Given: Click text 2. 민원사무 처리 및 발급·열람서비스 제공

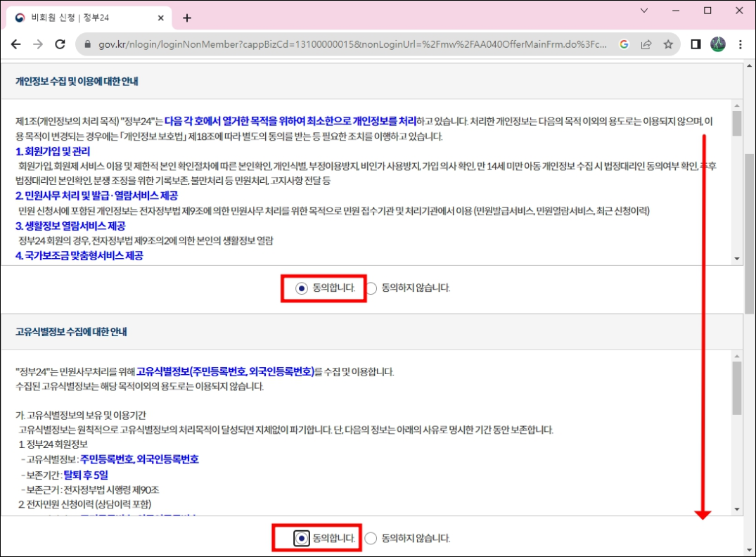Looking at the screenshot, I should [x=96, y=196].
